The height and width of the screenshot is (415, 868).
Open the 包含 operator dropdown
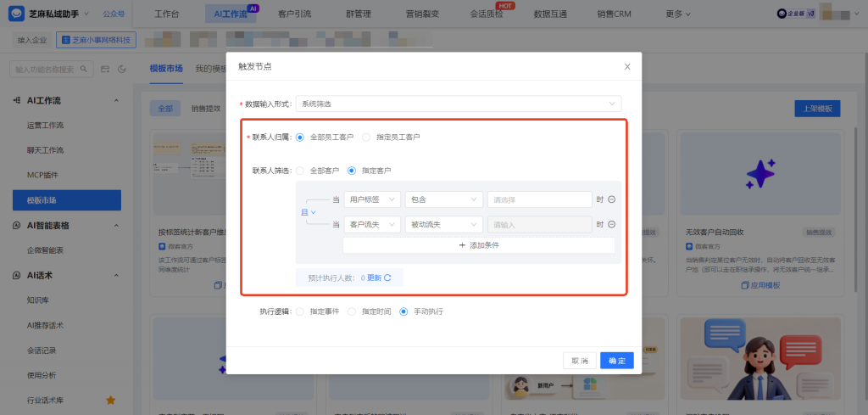(x=443, y=199)
